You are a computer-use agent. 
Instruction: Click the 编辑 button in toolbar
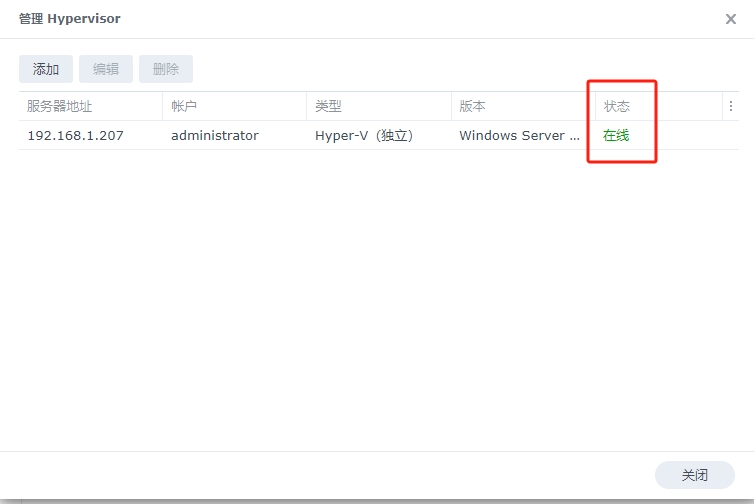(x=106, y=69)
